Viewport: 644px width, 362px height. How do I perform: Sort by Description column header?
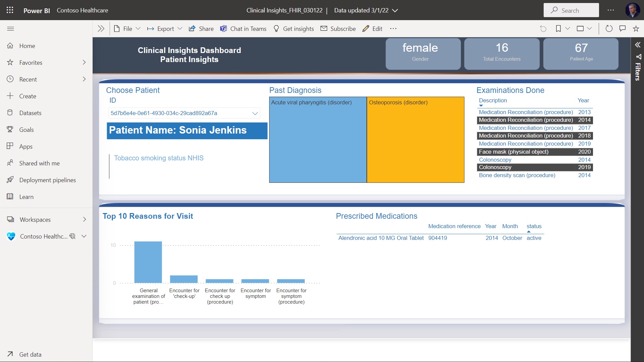pos(493,100)
